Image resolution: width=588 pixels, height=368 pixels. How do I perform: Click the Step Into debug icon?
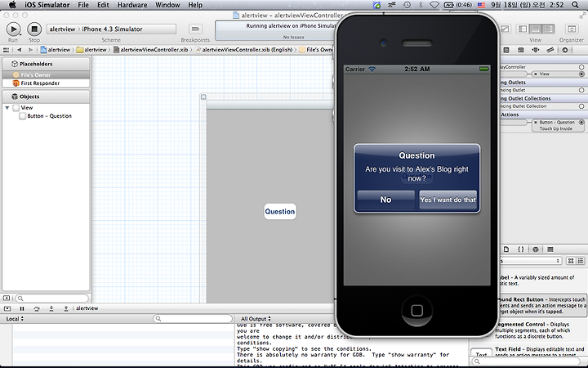[51, 308]
